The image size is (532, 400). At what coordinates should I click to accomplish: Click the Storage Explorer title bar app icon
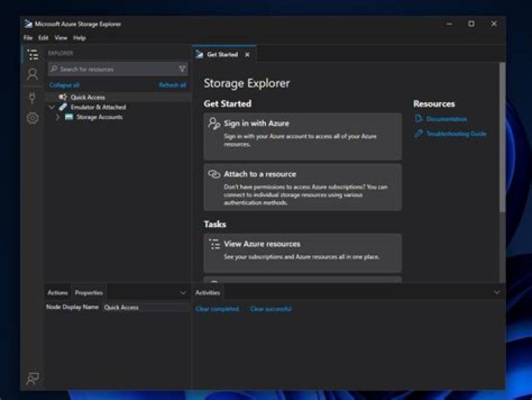tap(28, 24)
